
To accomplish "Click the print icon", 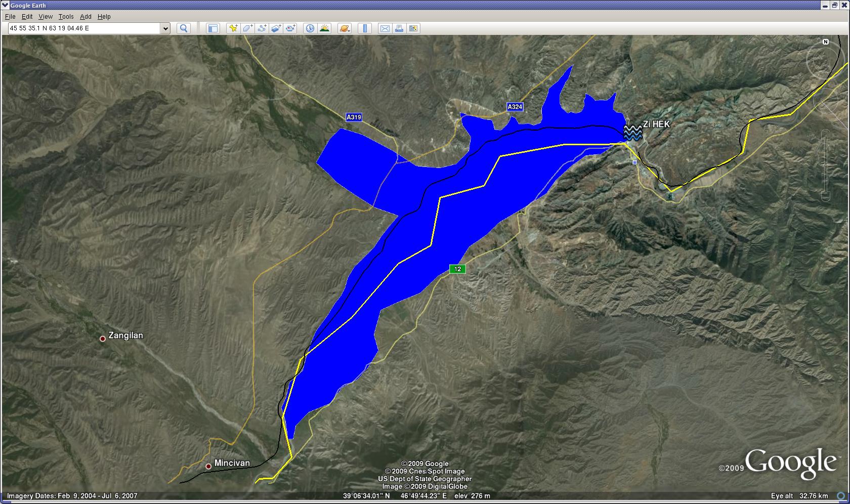I will (x=399, y=28).
